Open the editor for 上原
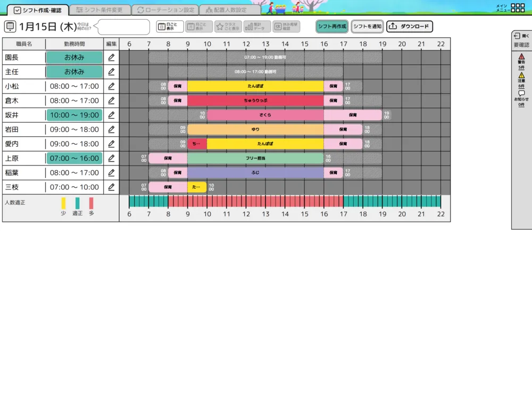This screenshot has height=399, width=532. pyautogui.click(x=111, y=158)
